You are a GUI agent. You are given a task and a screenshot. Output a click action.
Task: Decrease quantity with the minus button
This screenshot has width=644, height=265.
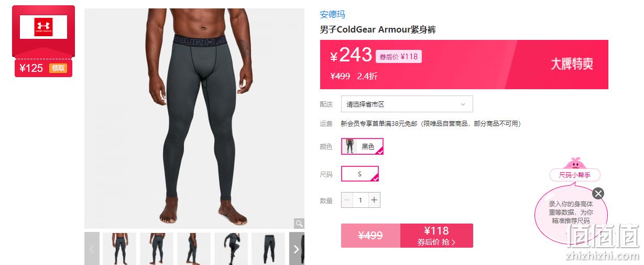pyautogui.click(x=347, y=200)
